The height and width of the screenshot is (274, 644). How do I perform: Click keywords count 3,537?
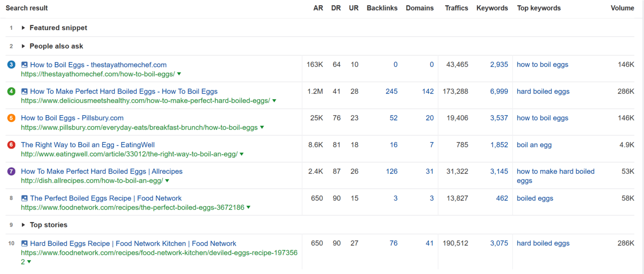[x=499, y=118]
